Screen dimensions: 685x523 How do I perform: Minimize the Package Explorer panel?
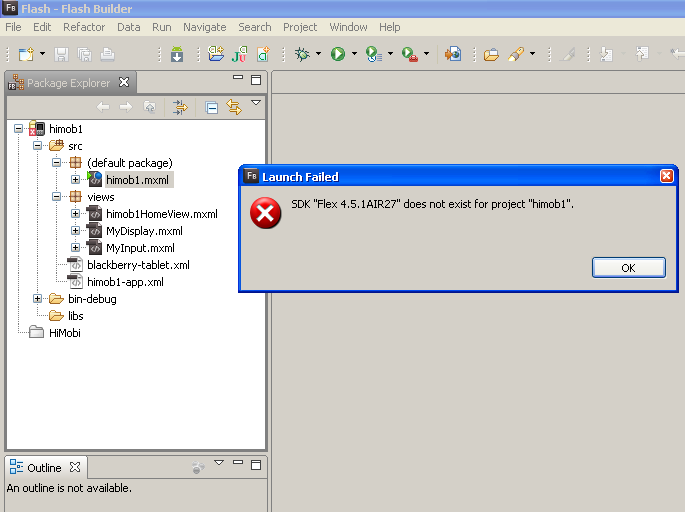point(238,78)
